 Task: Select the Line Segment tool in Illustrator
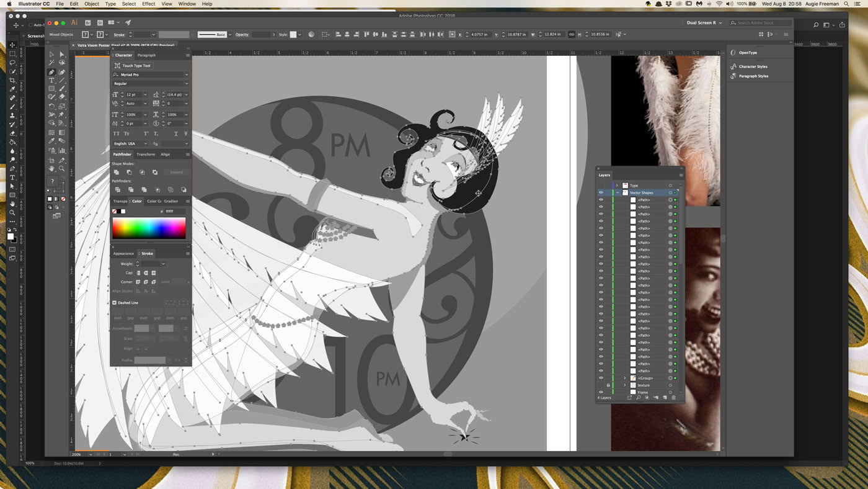[61, 81]
